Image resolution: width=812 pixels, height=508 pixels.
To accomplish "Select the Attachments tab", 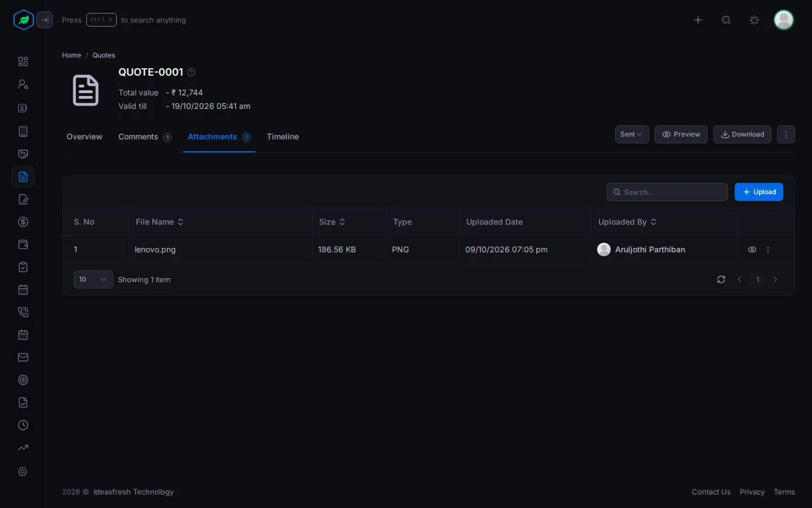I will 219,137.
